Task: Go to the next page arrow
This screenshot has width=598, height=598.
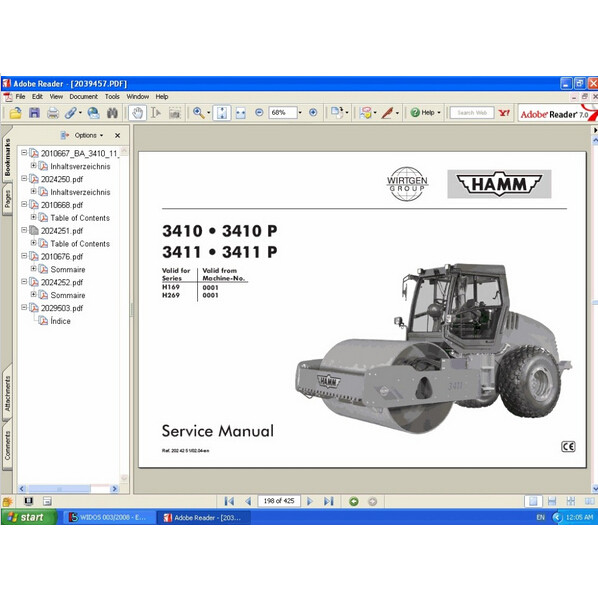Action: tap(310, 501)
